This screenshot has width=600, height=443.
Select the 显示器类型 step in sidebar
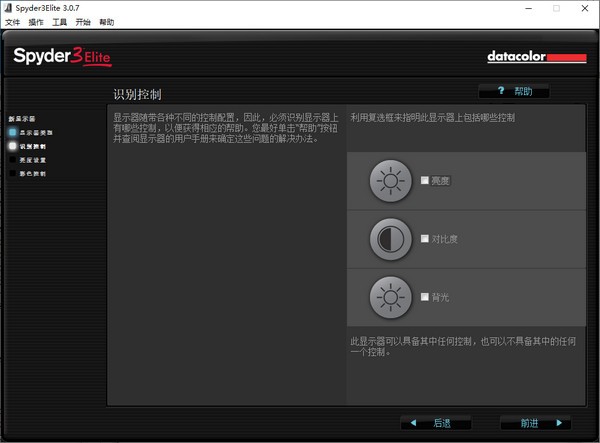[x=31, y=132]
